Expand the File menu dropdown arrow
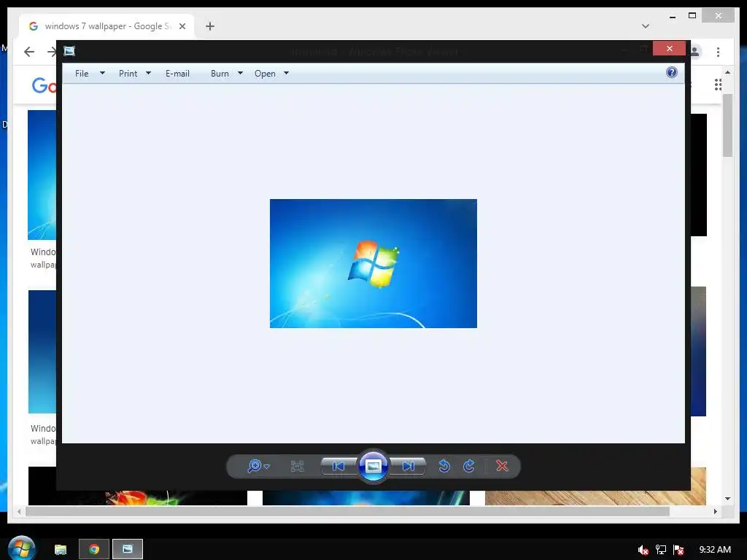 102,74
